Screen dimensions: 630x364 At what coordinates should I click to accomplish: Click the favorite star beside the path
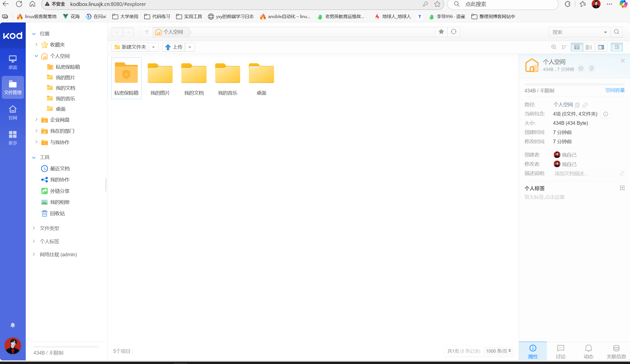(441, 32)
